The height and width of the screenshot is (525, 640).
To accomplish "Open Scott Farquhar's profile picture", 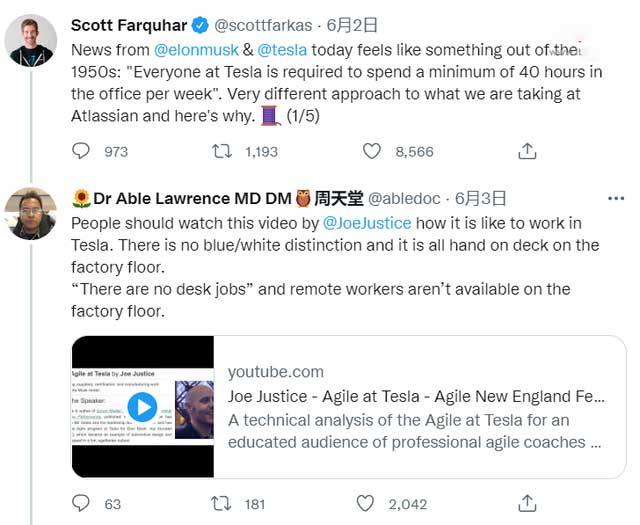I will tap(30, 41).
